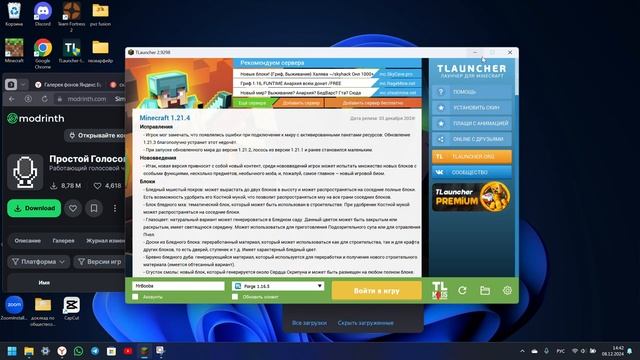The image size is (640, 360).
Task: Click the browser reload icon
Action: pyautogui.click(x=44, y=99)
